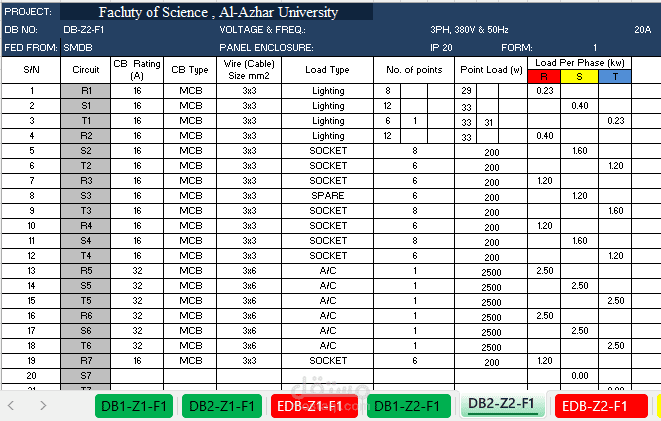Viewport: 661px width, 421px height.
Task: Click circuit cell T6
Action: tap(86, 346)
